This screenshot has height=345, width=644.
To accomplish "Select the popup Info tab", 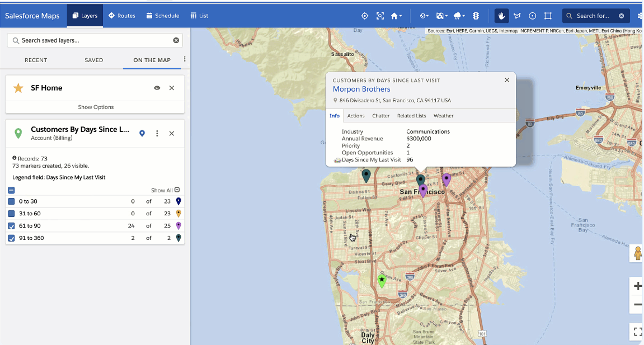I will pyautogui.click(x=335, y=116).
